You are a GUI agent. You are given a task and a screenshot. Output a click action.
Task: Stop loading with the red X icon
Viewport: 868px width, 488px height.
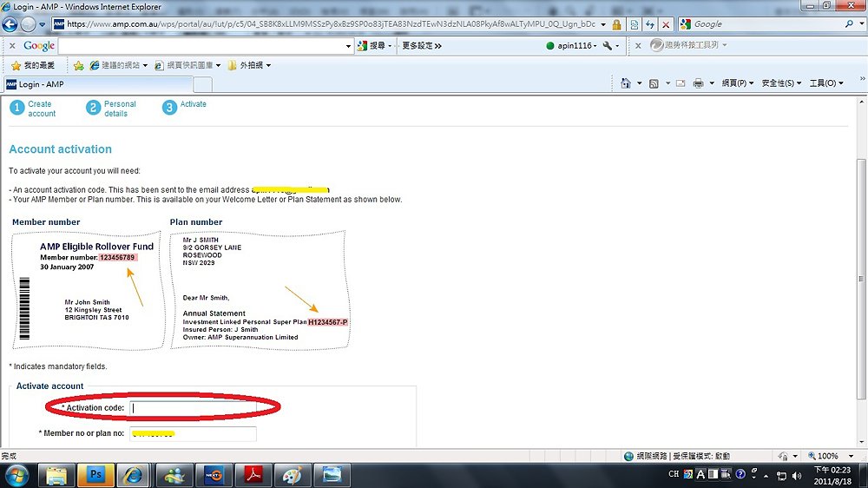pos(666,24)
